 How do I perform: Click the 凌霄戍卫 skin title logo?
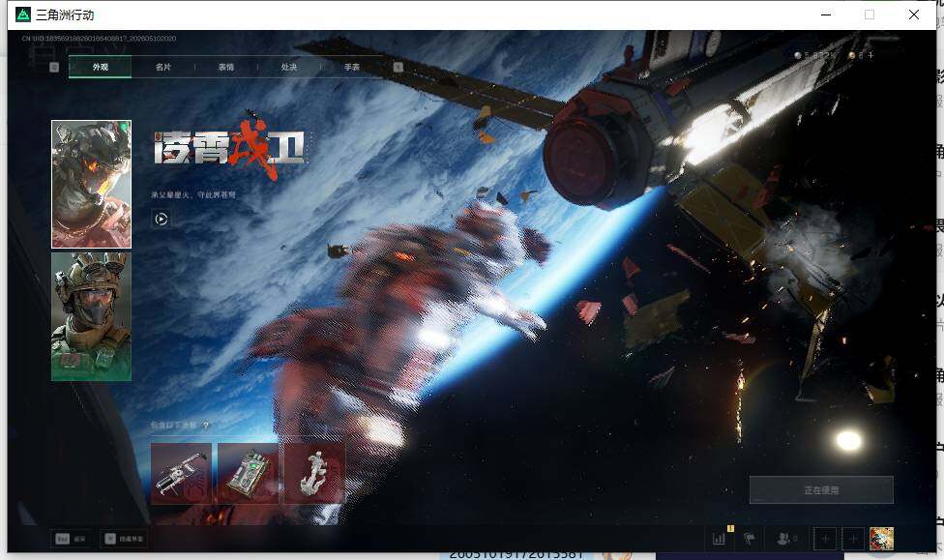click(229, 146)
